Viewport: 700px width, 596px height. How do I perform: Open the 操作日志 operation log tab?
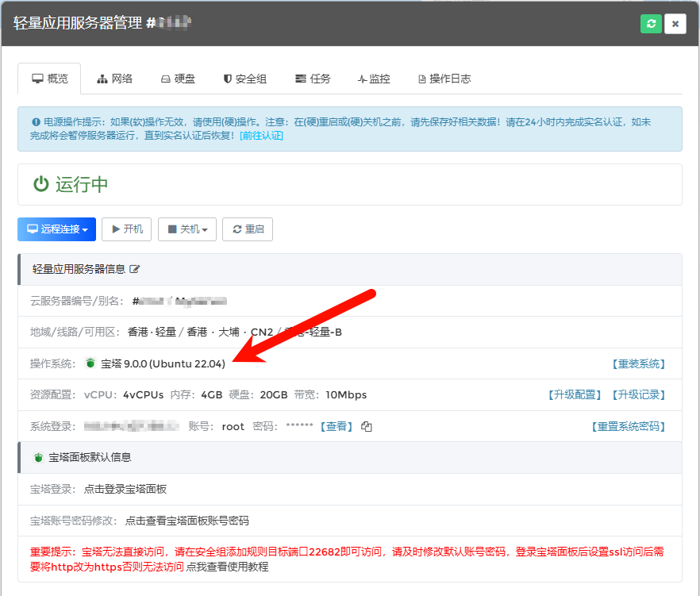tap(444, 79)
